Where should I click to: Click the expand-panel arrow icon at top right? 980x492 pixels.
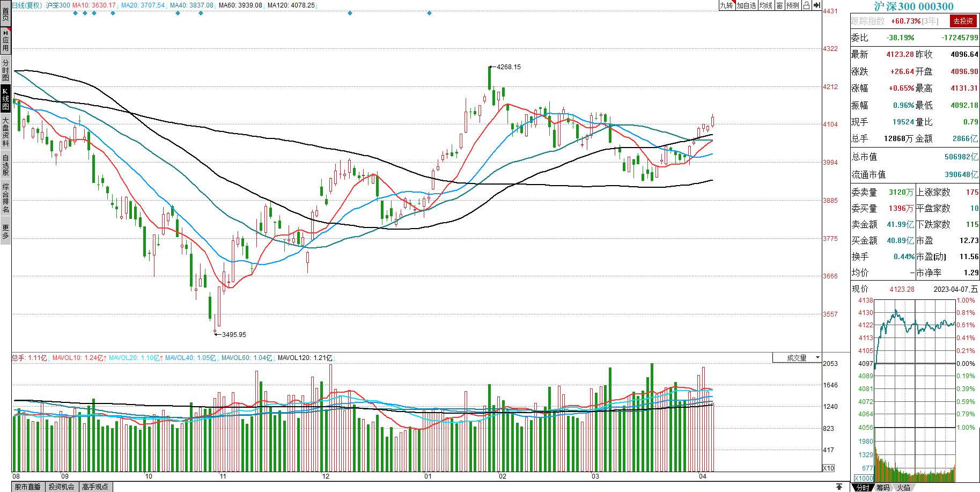tap(816, 5)
